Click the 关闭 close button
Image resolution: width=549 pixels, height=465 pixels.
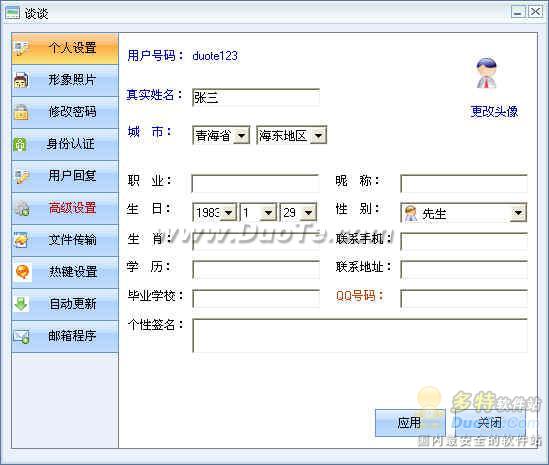point(489,423)
